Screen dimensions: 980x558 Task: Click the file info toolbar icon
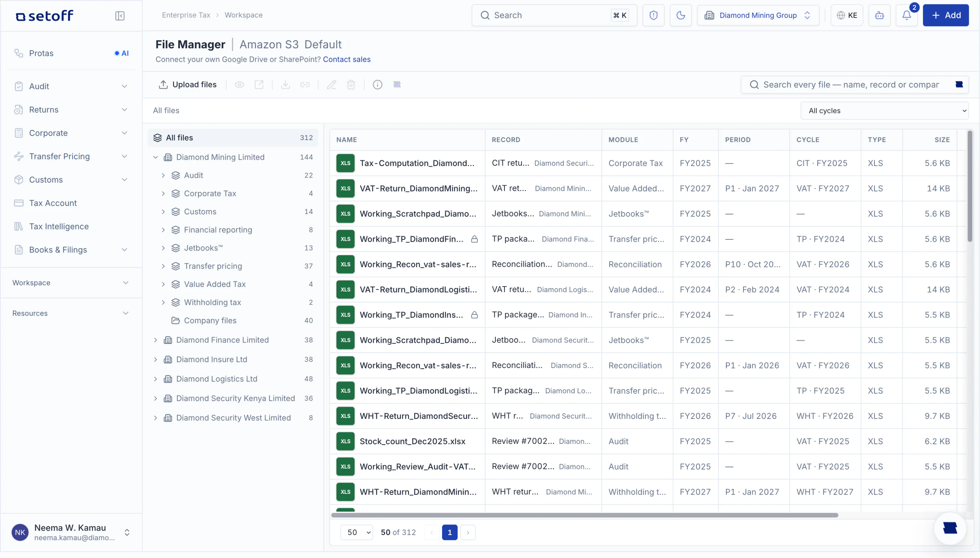click(377, 85)
